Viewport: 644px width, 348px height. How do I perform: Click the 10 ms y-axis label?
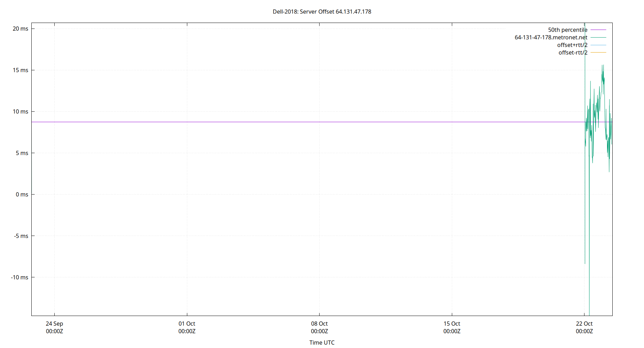(x=21, y=111)
